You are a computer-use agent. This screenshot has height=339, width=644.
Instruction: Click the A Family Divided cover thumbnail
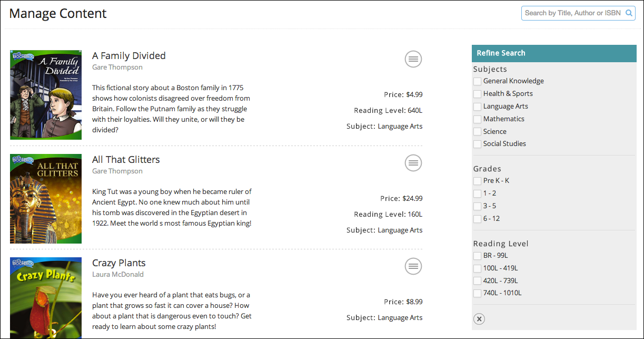pos(46,95)
